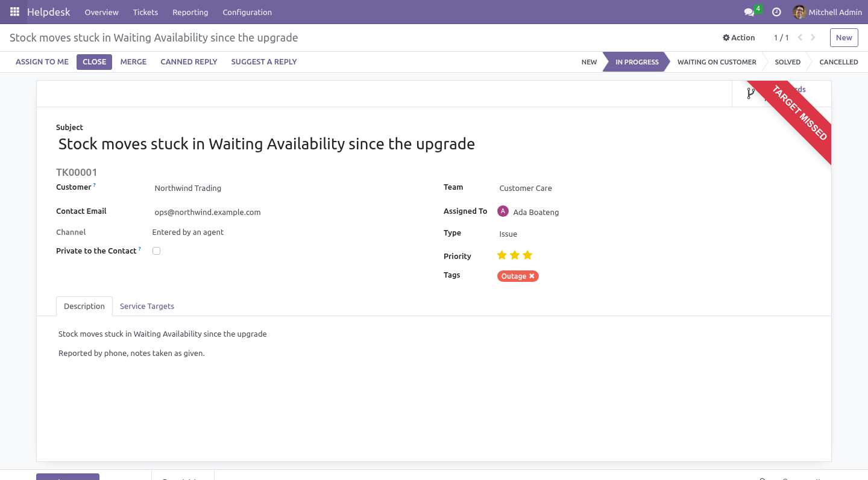Toggle Private to the Contact checkbox
Screen dimensions: 868x480
point(156,251)
